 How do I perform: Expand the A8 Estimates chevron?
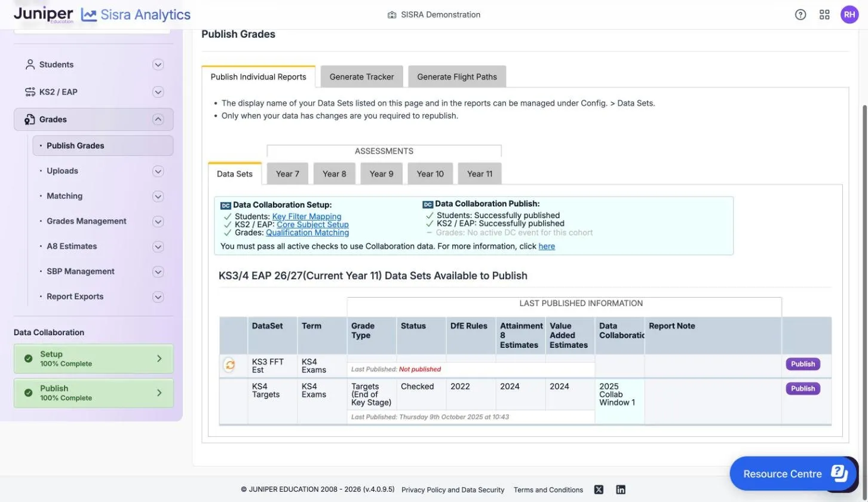click(158, 247)
